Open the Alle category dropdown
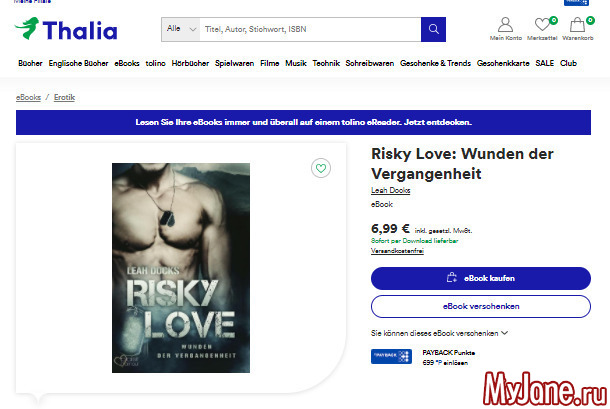The image size is (610, 409). [x=181, y=29]
